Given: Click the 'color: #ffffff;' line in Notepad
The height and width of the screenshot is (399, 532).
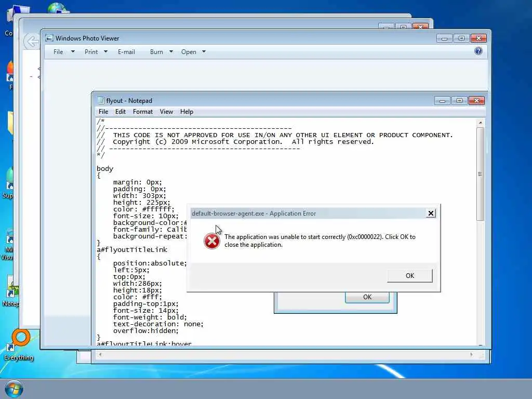Looking at the screenshot, I should click(143, 209).
